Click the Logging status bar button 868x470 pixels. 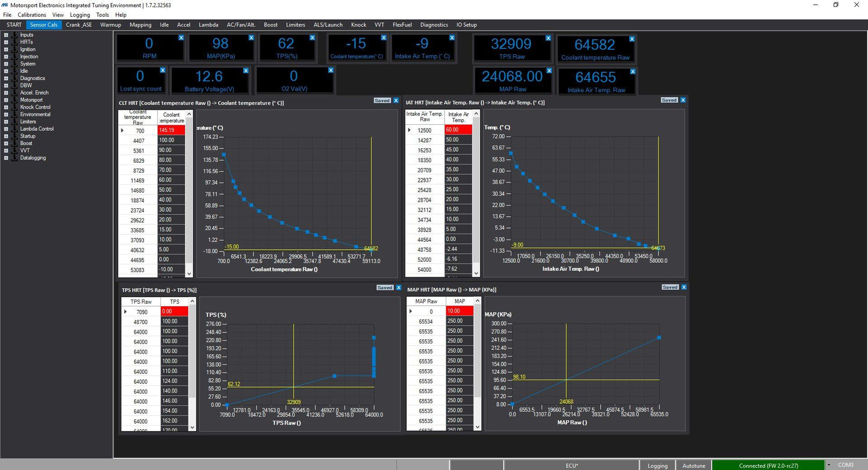point(657,465)
